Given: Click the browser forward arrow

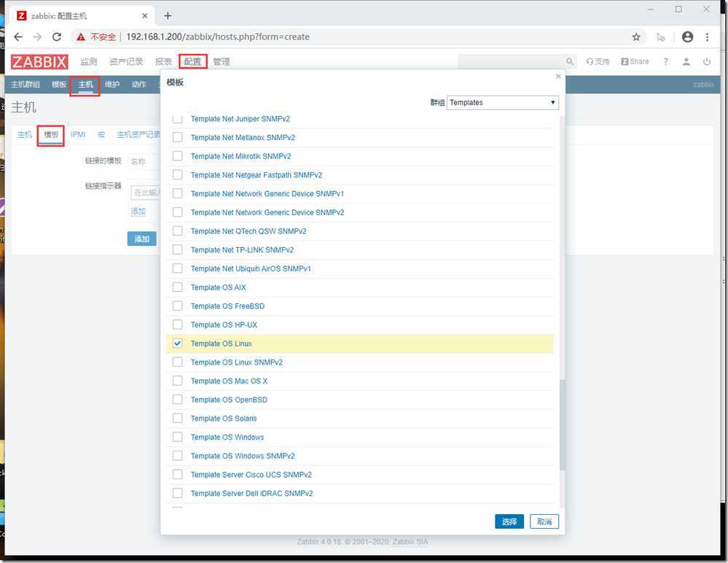Looking at the screenshot, I should (x=38, y=36).
